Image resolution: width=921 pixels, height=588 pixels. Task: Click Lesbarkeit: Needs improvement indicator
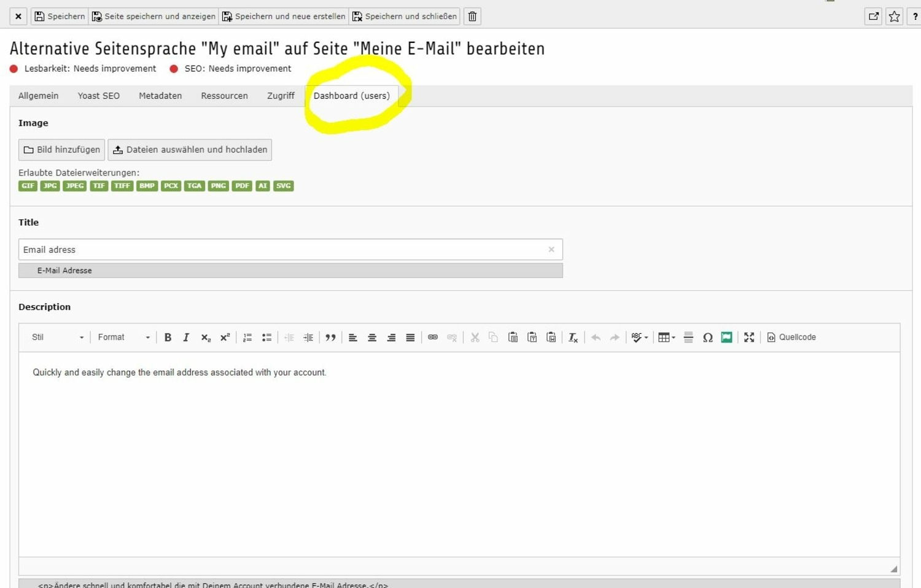point(83,69)
